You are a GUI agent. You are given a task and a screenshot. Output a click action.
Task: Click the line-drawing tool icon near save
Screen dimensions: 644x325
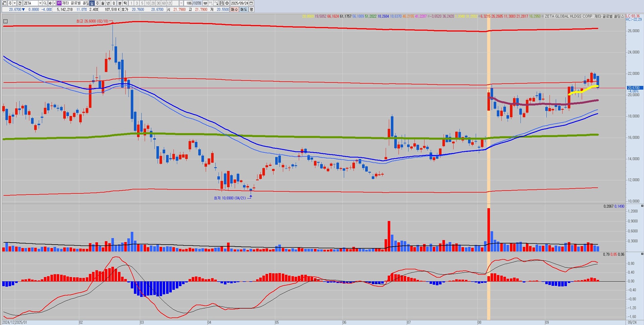click(216, 3)
